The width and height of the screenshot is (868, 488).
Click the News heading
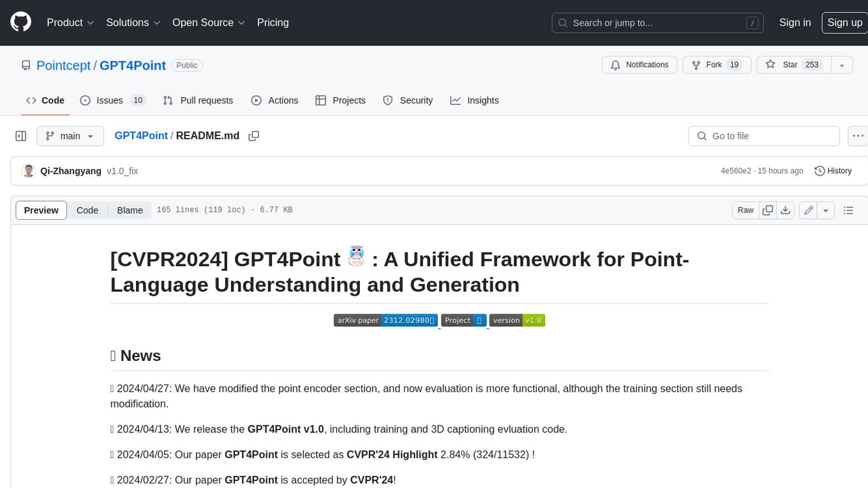click(135, 356)
